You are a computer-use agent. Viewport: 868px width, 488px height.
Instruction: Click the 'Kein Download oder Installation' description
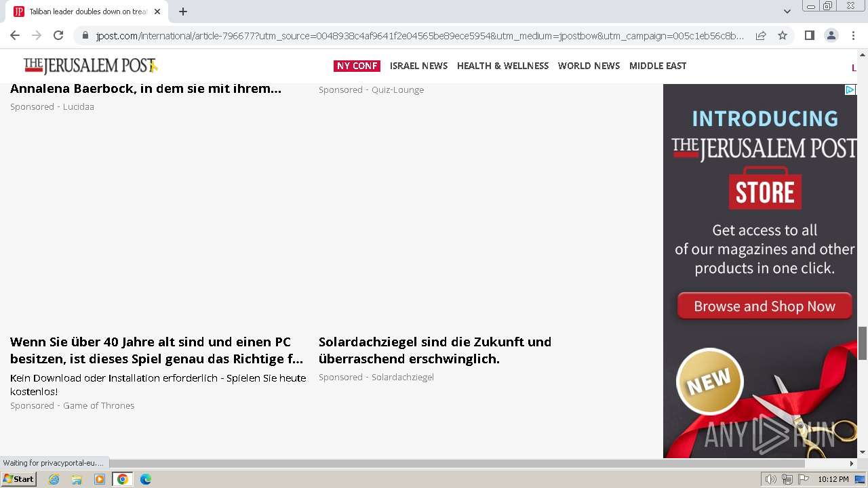click(158, 384)
